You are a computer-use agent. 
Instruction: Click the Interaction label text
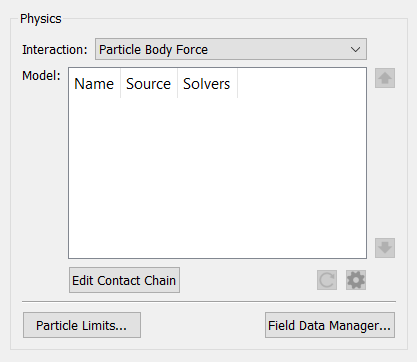[55, 50]
